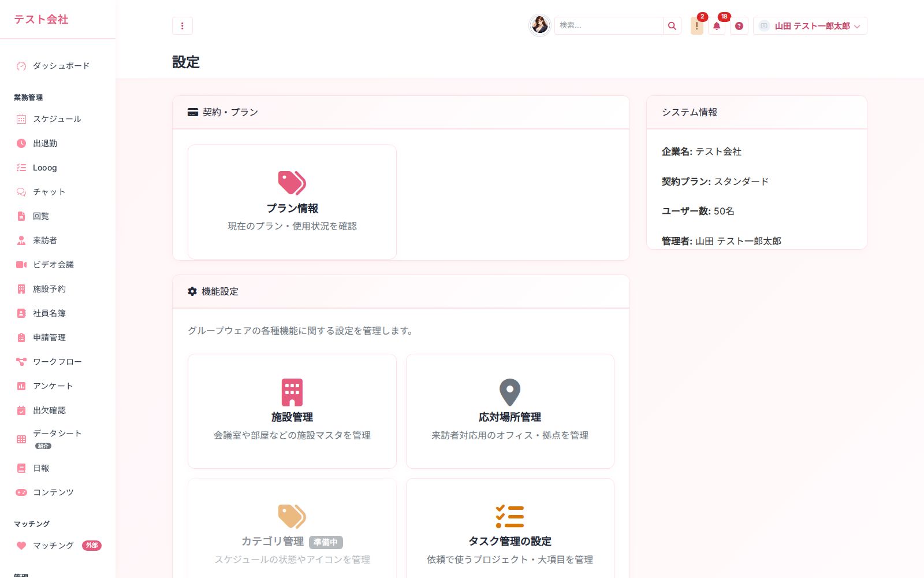
Task: Open the notification bell with badge 18
Action: (x=717, y=26)
